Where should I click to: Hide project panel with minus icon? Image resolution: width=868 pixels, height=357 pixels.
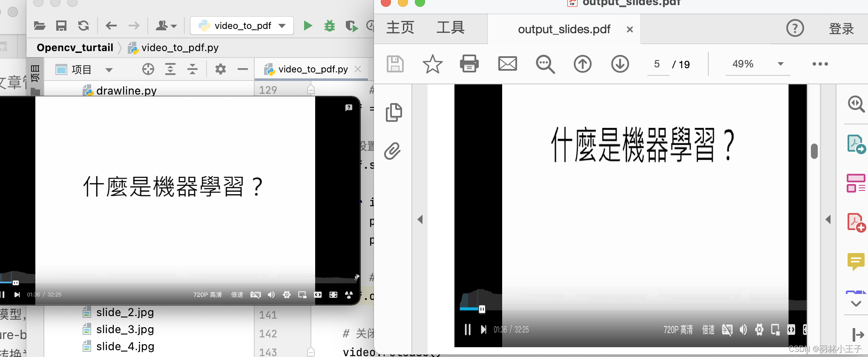(x=243, y=69)
